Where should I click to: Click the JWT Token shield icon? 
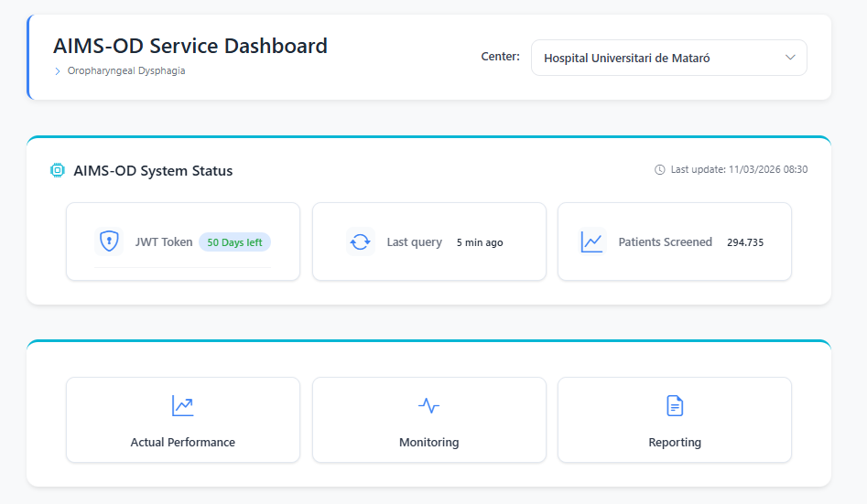(109, 242)
